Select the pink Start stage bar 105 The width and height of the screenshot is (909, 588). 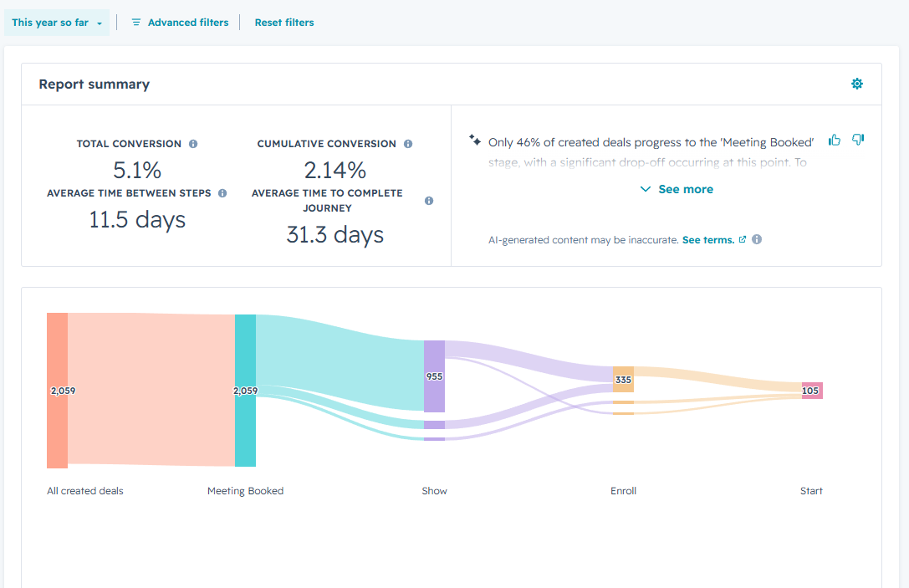point(812,391)
